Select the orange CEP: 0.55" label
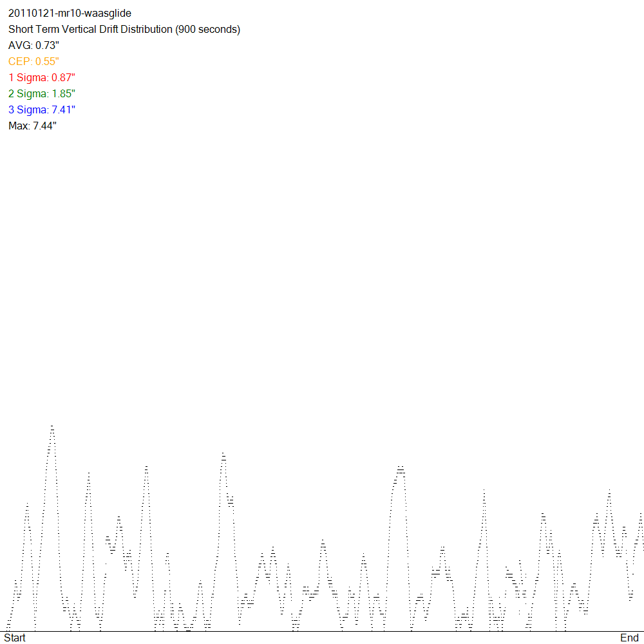 [x=33, y=62]
